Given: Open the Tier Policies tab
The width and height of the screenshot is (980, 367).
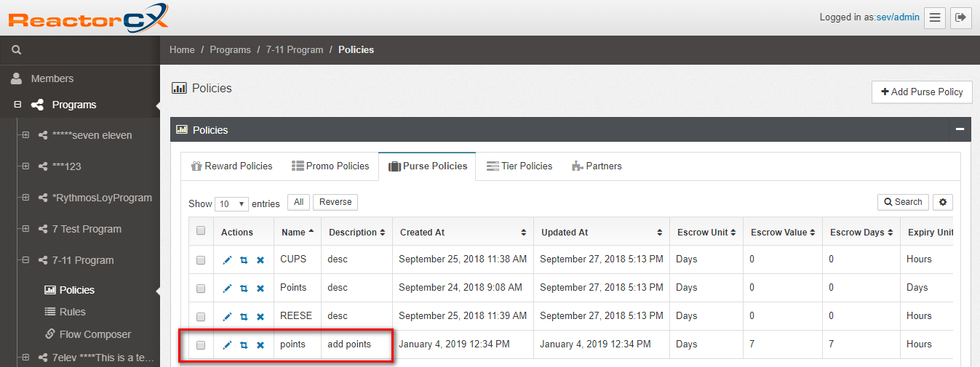Looking at the screenshot, I should pyautogui.click(x=519, y=166).
